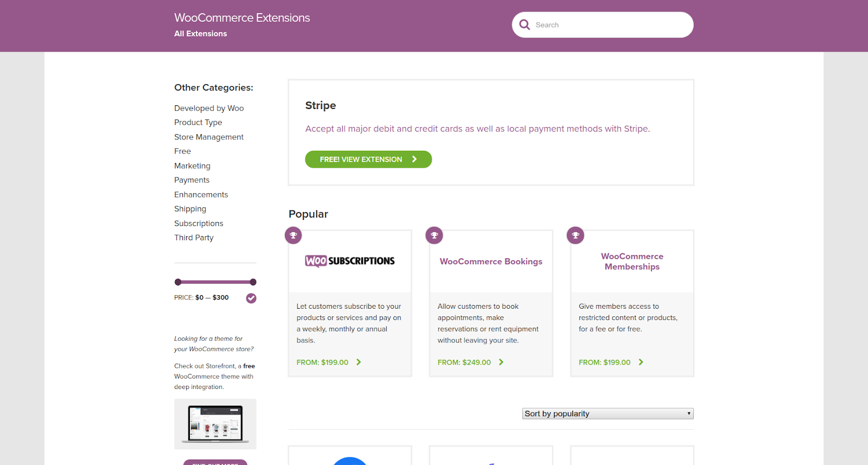
Task: Open the Marketing category
Action: coord(192,166)
